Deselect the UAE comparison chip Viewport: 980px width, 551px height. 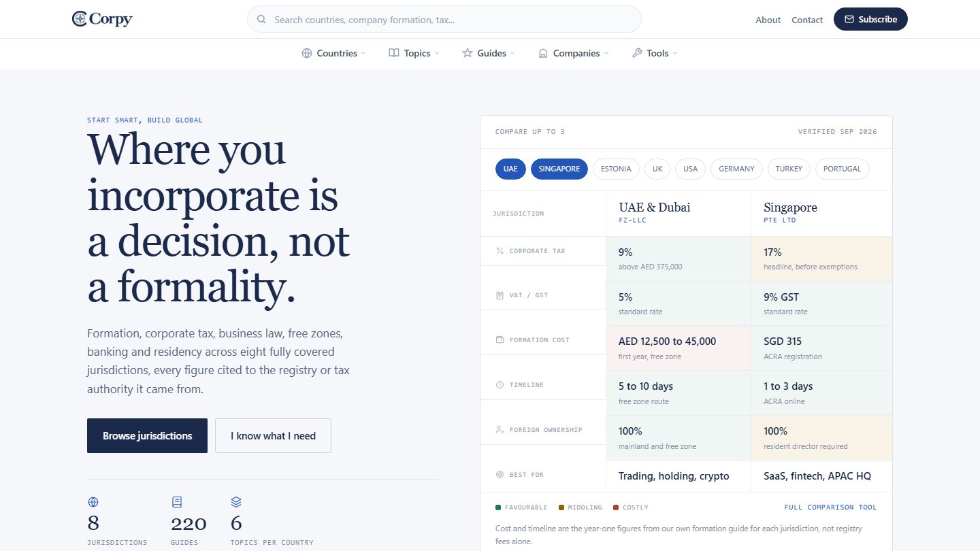[x=510, y=169]
